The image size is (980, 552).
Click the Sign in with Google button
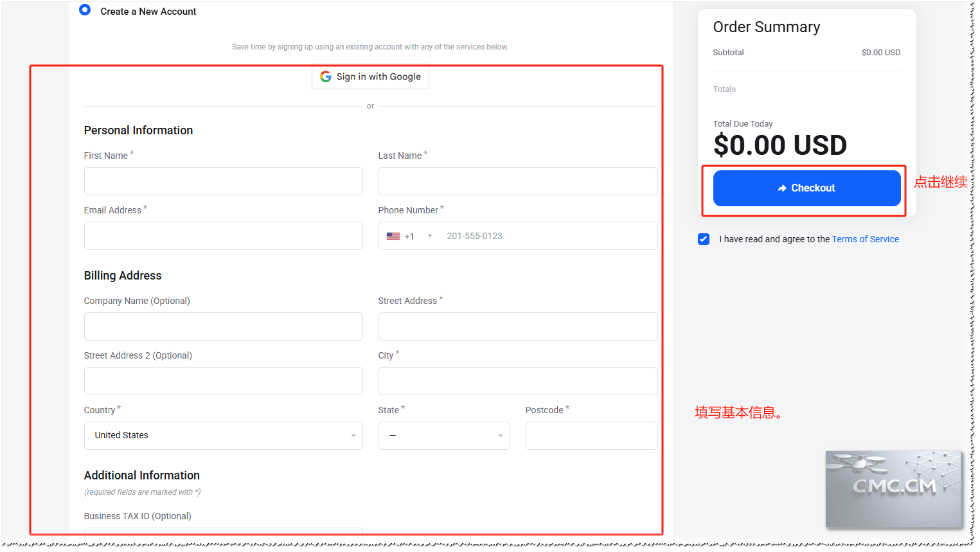(x=370, y=76)
